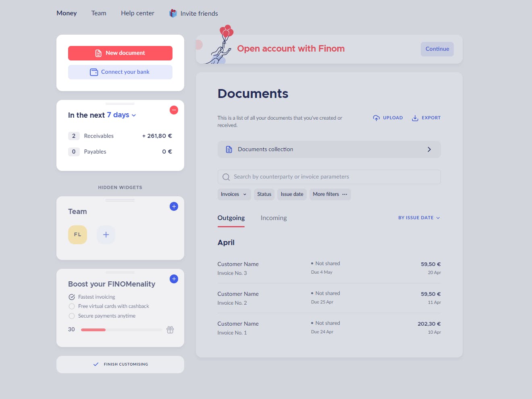This screenshot has width=532, height=399.
Task: Click the balloon illustration in Finom banner
Action: [226, 31]
